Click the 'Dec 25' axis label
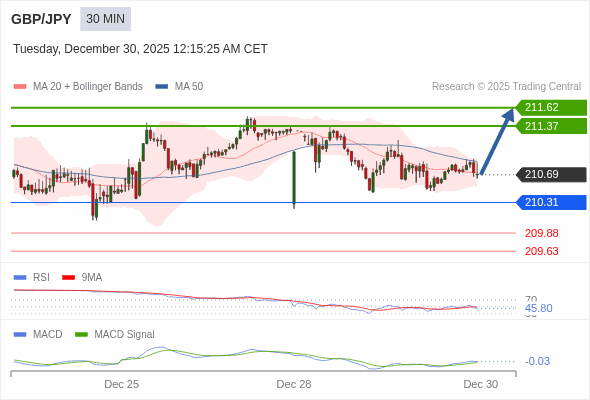 click(122, 384)
